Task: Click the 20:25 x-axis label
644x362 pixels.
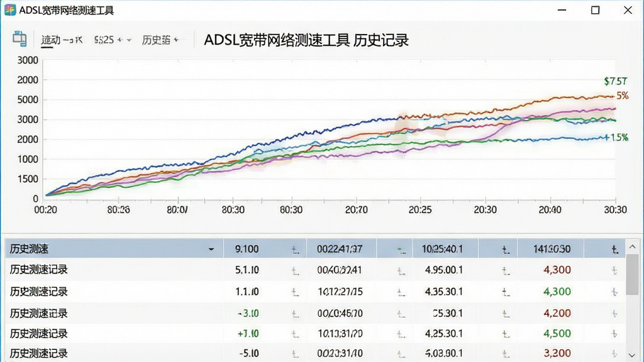Action: pyautogui.click(x=420, y=210)
